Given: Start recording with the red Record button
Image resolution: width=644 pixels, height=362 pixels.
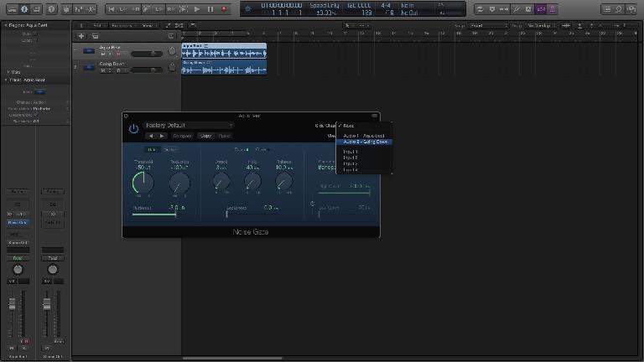Looking at the screenshot, I should pos(224,9).
